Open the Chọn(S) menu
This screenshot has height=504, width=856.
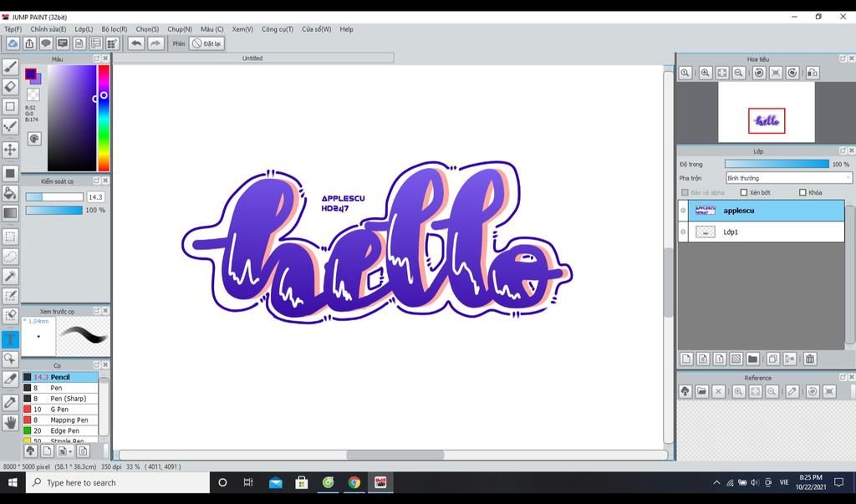point(147,29)
